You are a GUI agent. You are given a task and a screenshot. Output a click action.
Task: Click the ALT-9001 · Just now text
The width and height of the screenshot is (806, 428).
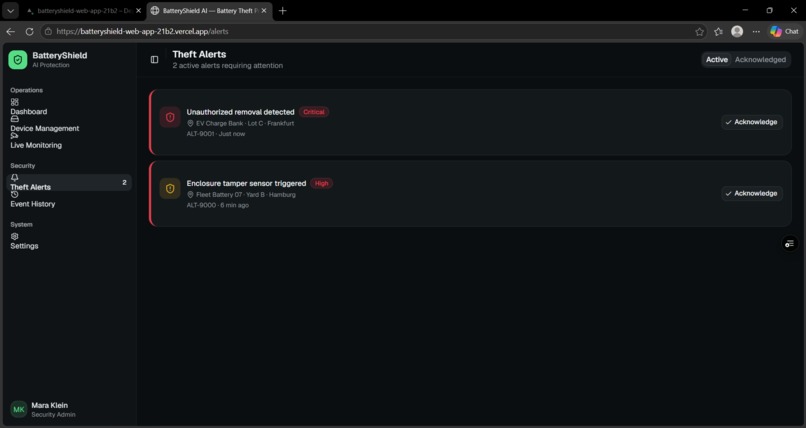point(216,134)
